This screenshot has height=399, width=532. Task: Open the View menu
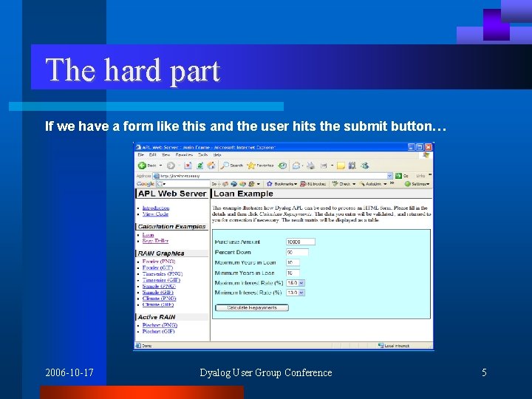(x=166, y=154)
